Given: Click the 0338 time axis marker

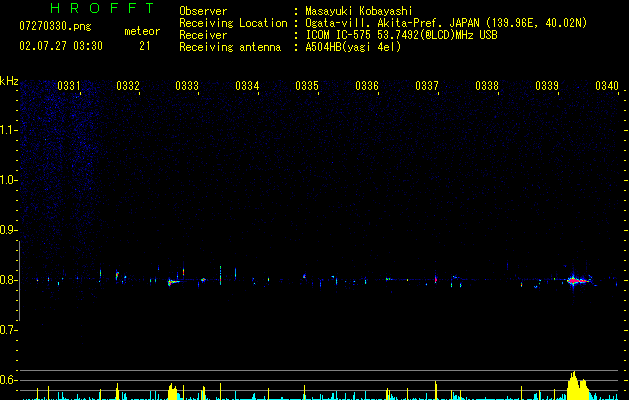Looking at the screenshot, I should tap(487, 85).
